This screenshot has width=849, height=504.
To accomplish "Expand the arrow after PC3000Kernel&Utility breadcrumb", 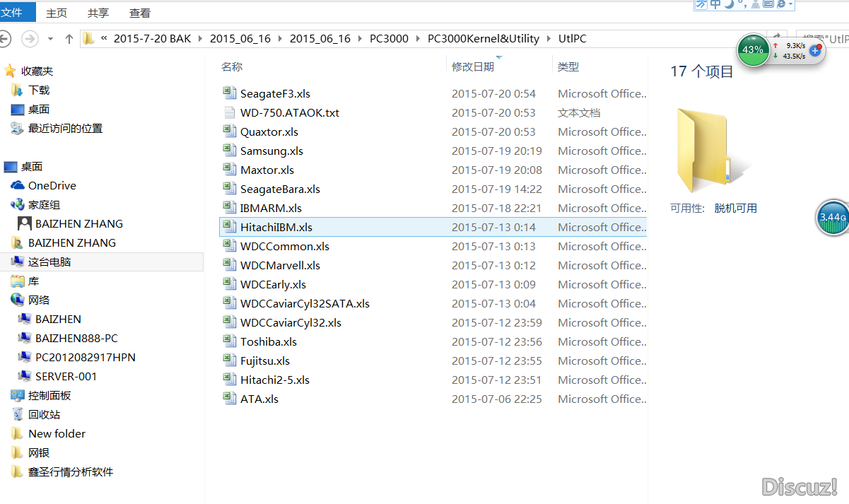I will tap(549, 39).
